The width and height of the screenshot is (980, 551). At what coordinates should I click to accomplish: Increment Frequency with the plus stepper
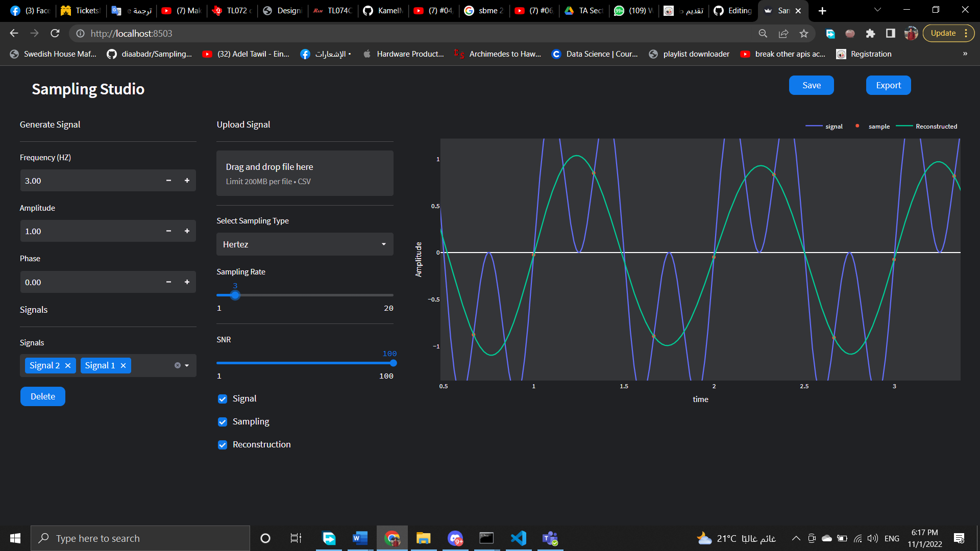(x=187, y=181)
